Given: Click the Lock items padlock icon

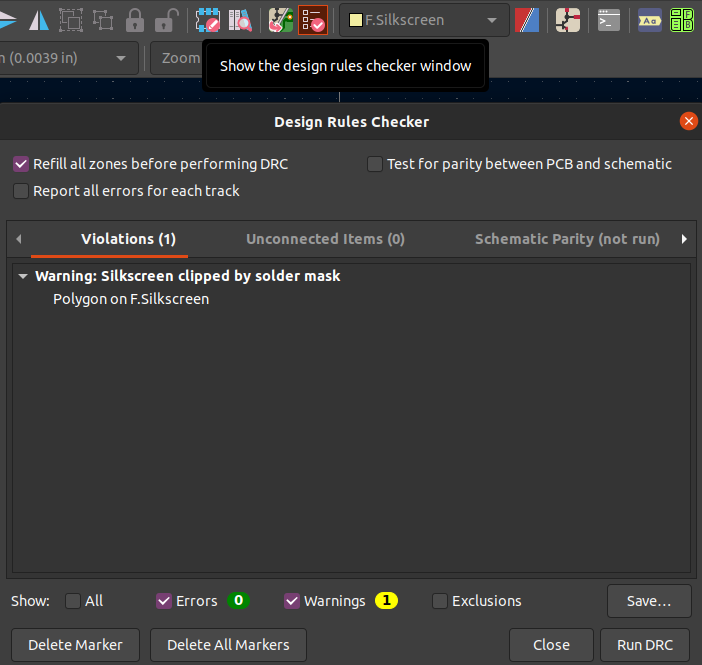Looking at the screenshot, I should click(135, 19).
